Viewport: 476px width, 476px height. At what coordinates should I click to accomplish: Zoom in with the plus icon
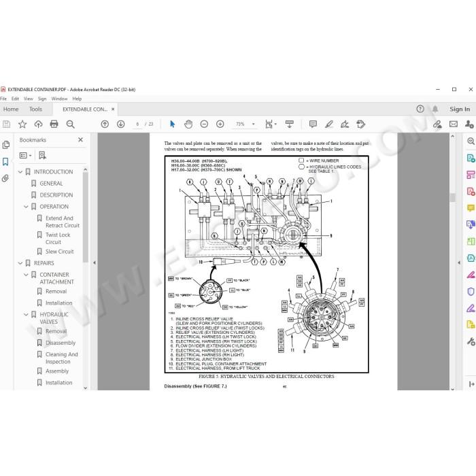pos(220,124)
